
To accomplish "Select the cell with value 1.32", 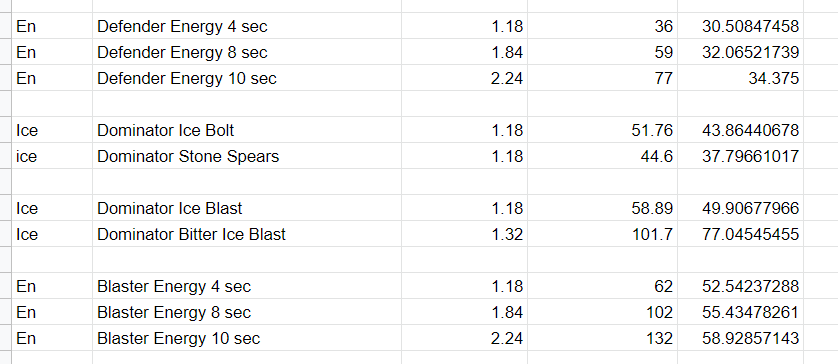I will [464, 234].
